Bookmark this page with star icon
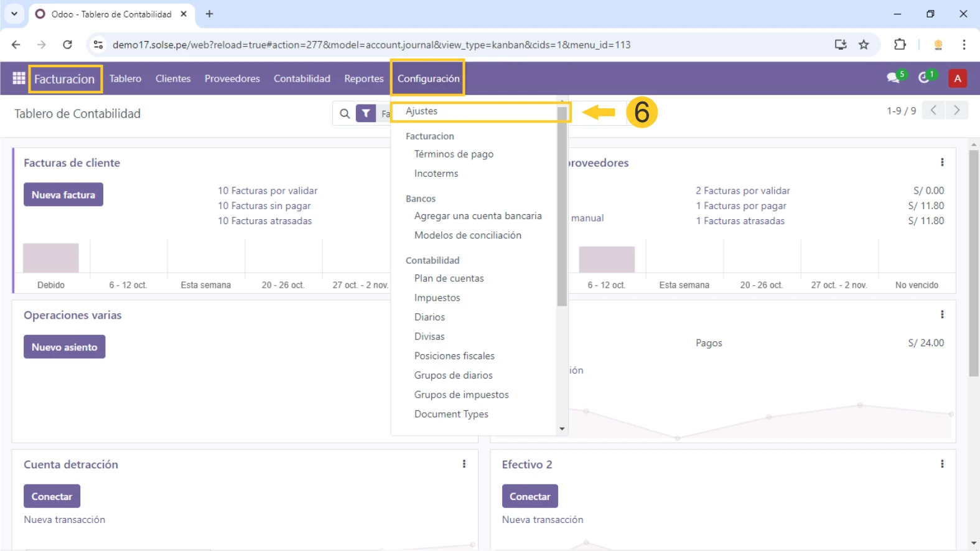This screenshot has height=551, width=980. click(x=864, y=45)
